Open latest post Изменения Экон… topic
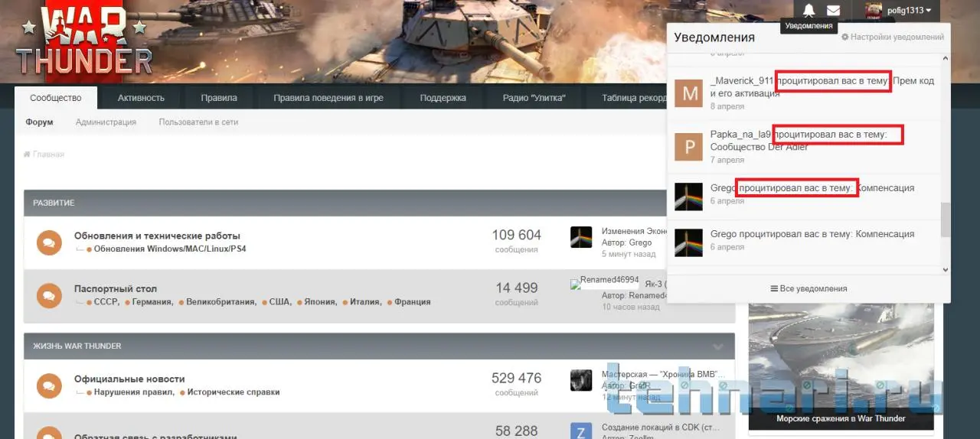Image resolution: width=980 pixels, height=439 pixels. pyautogui.click(x=634, y=231)
